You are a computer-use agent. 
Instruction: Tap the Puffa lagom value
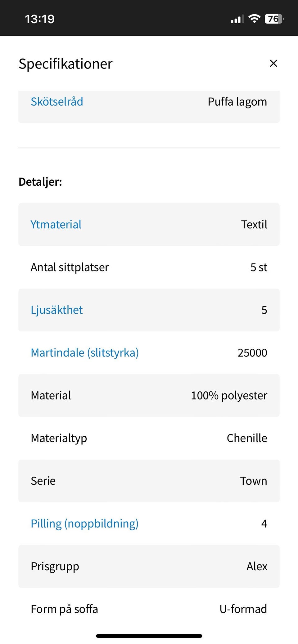click(237, 102)
